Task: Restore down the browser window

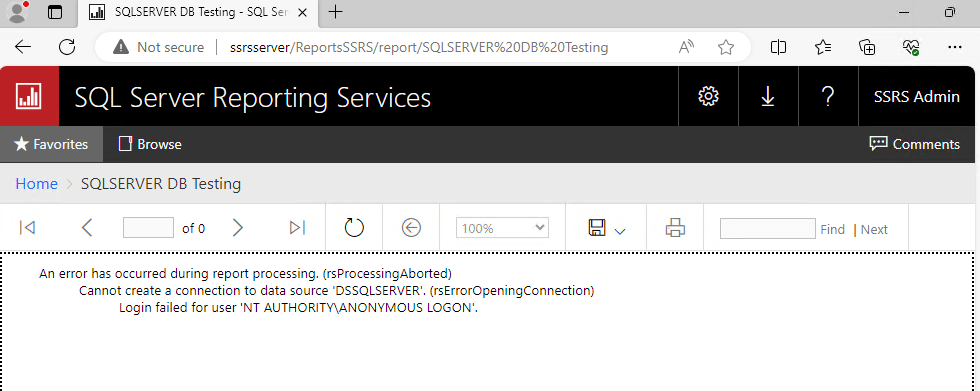Action: coord(949,12)
